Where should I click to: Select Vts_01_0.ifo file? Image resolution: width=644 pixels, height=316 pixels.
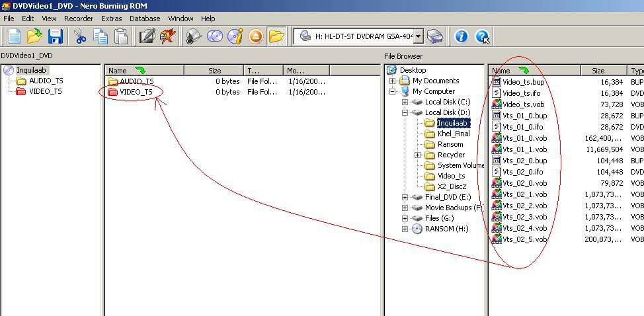(524, 127)
